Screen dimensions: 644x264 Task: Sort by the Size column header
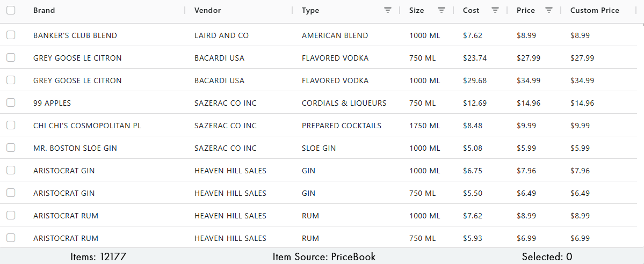click(x=416, y=11)
